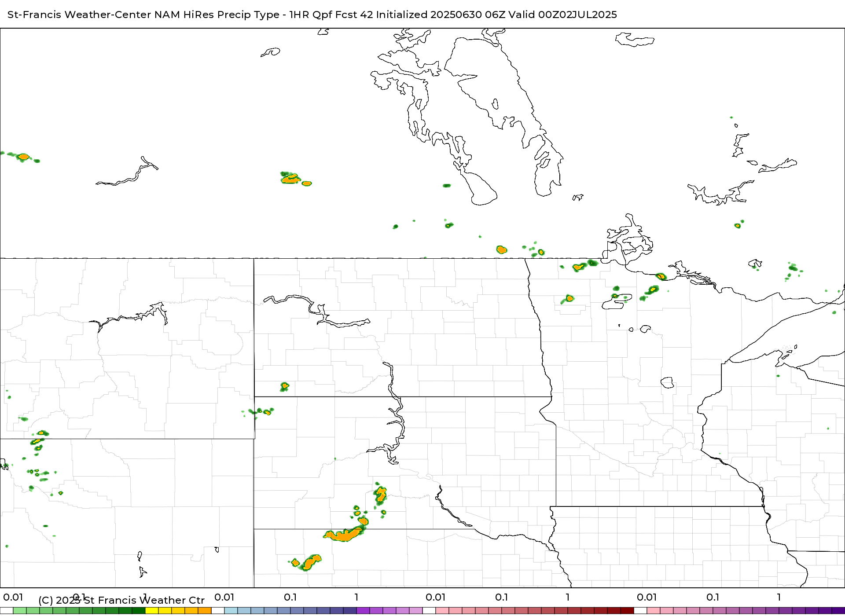Click the orange swatch ending the rain legend
The height and width of the screenshot is (616, 845).
(x=205, y=611)
